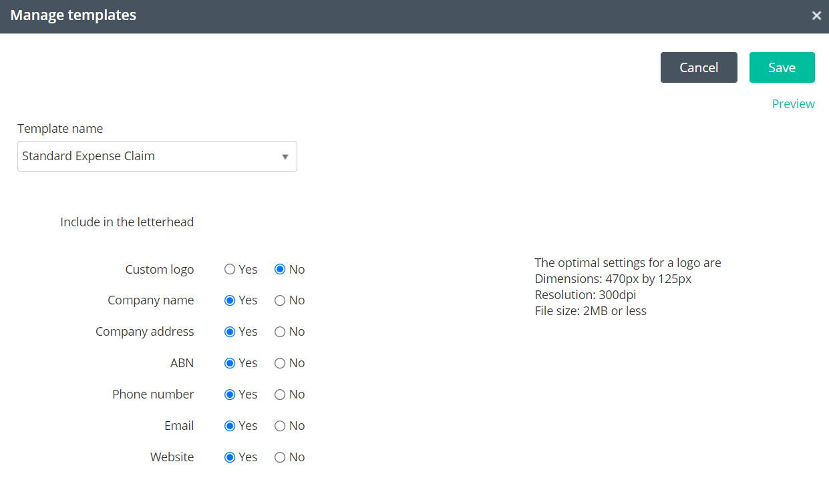
Task: Select Yes for ABN
Action: tap(230, 363)
